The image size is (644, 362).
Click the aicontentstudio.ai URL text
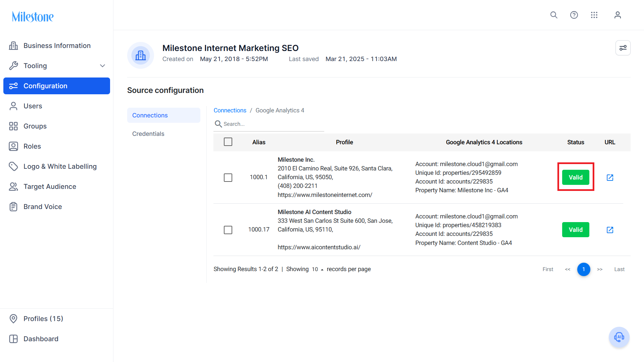(x=319, y=247)
